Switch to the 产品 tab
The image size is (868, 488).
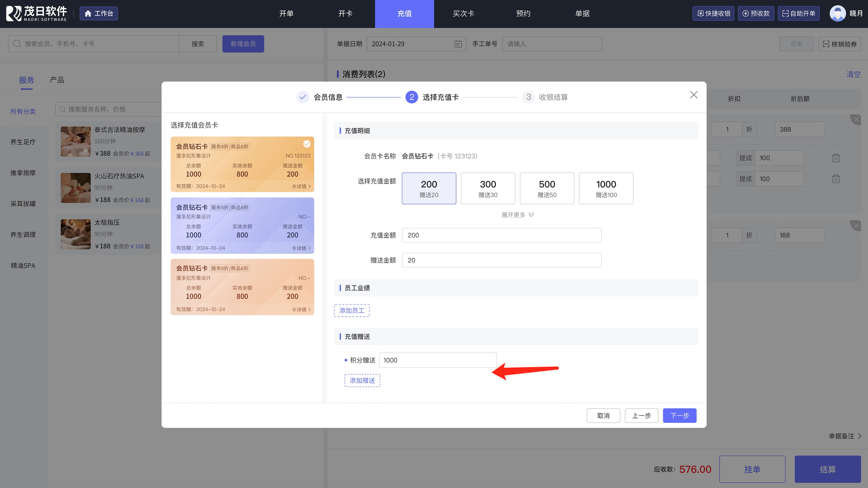[x=57, y=80]
